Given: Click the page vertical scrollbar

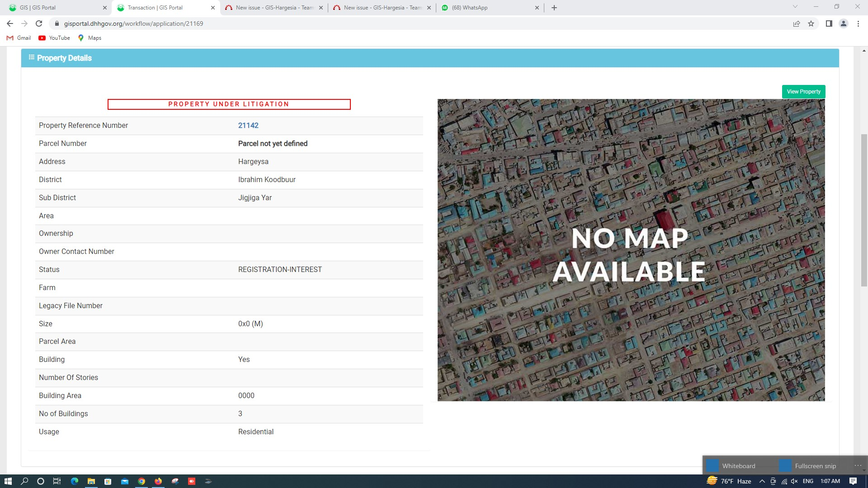Looking at the screenshot, I should 864,210.
